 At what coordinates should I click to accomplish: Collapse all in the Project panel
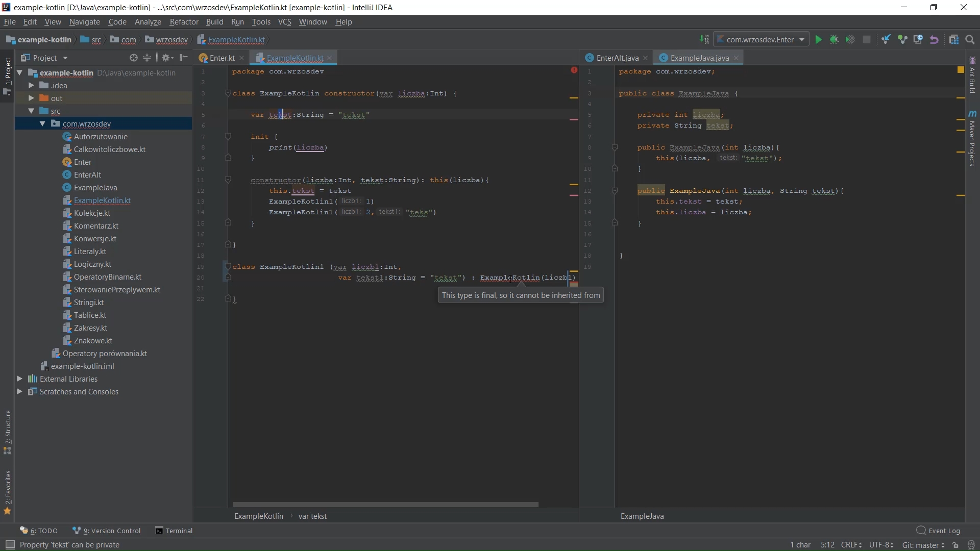coord(147,58)
